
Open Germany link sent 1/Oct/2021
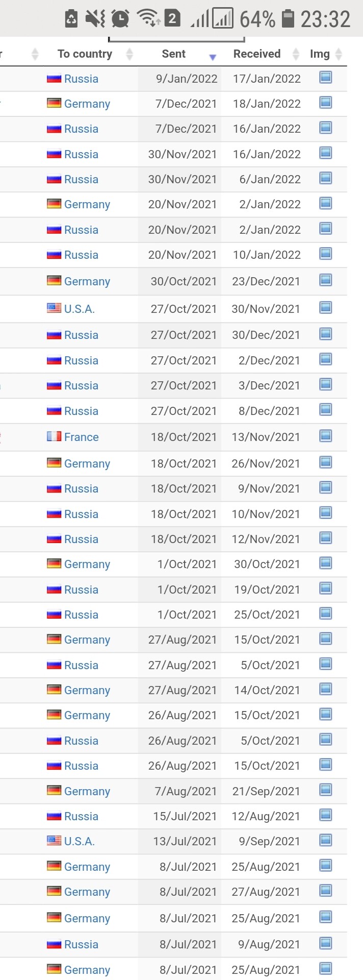[87, 564]
